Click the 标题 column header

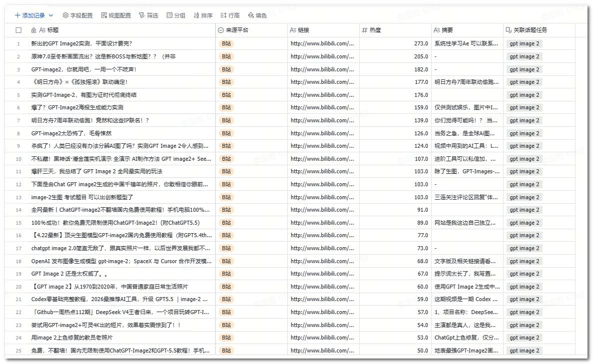pos(53,30)
